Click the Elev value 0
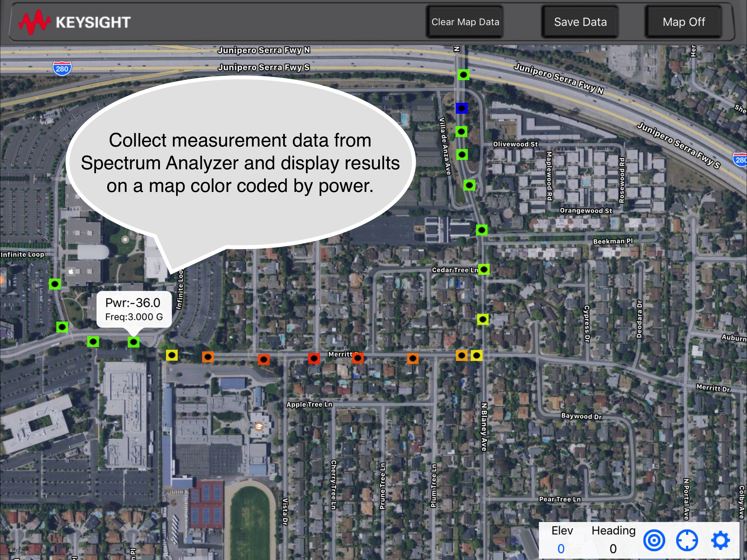Viewport: 747px width, 560px height. coord(561,549)
